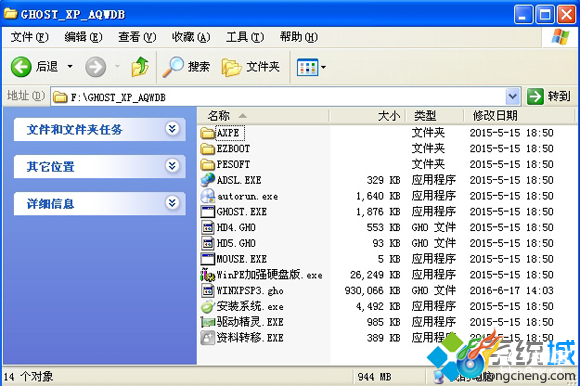This screenshot has height=386, width=580.
Task: Open the 文件(F) menu
Action: (30, 37)
